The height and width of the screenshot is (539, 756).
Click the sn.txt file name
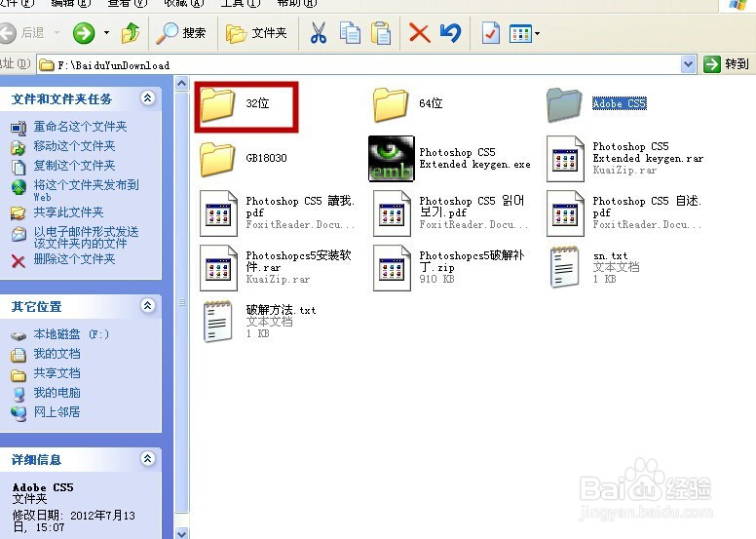point(611,255)
